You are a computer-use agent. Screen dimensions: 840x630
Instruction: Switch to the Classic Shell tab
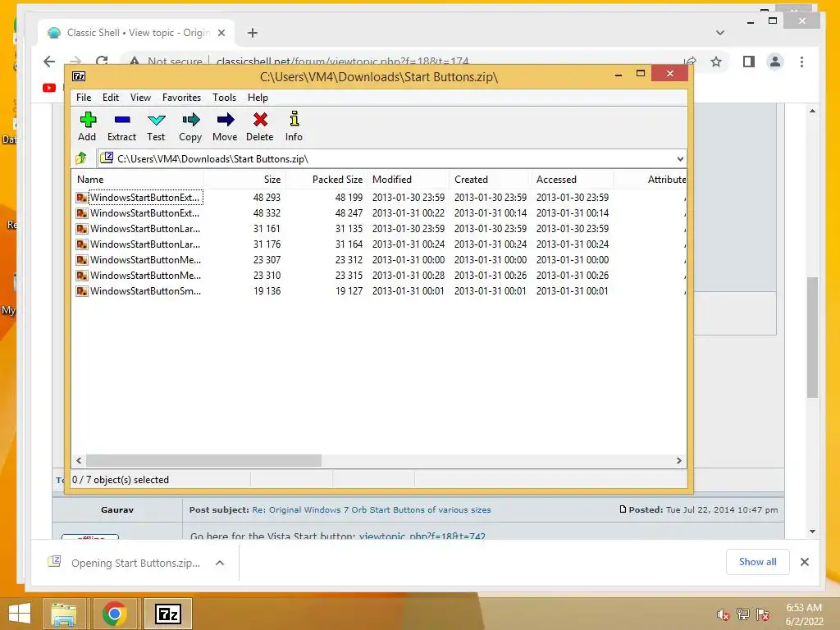click(137, 33)
